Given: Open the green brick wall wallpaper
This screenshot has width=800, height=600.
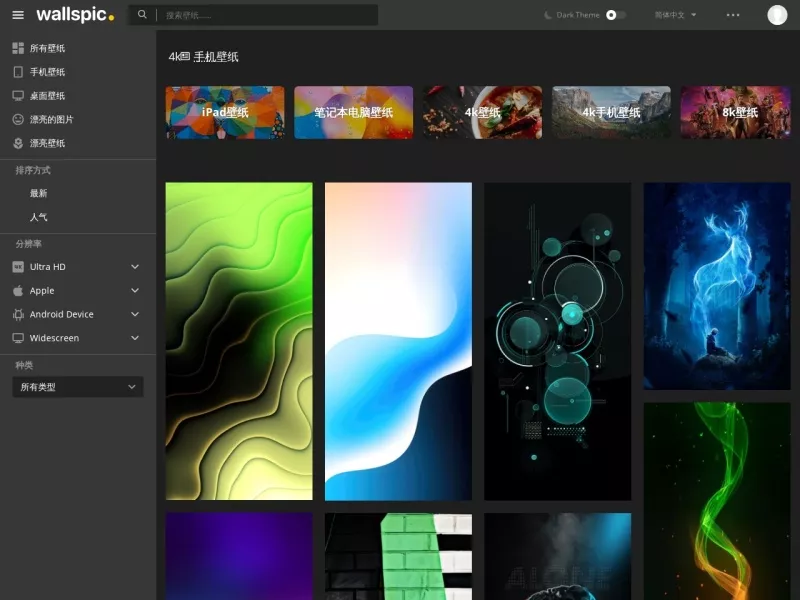Looking at the screenshot, I should [x=398, y=556].
